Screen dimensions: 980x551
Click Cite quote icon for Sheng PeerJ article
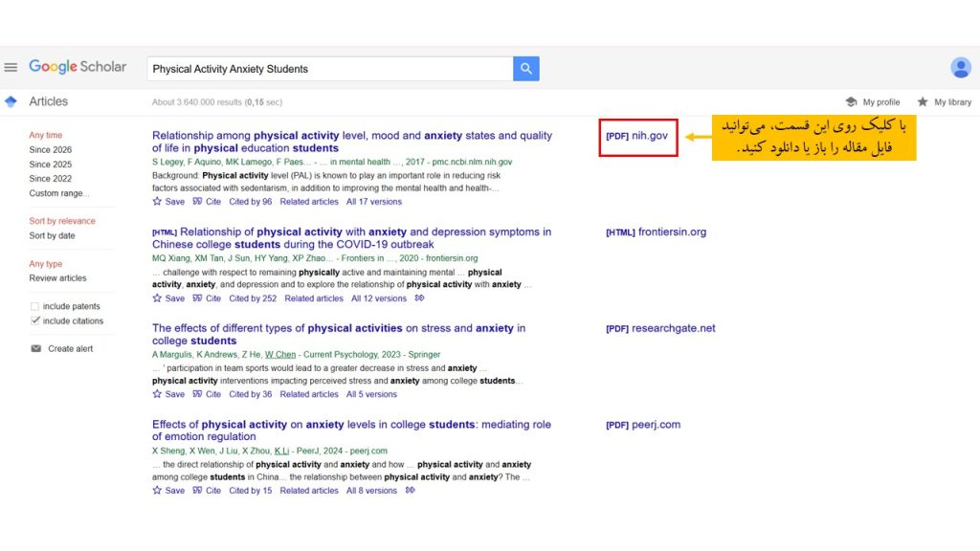pos(197,491)
